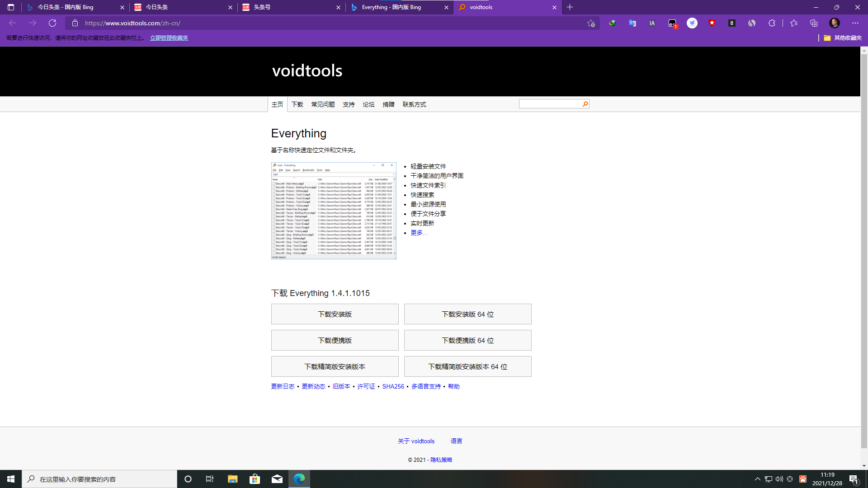Open the 常见问题 navigation item
Screen dimensions: 868x488
[x=323, y=104]
